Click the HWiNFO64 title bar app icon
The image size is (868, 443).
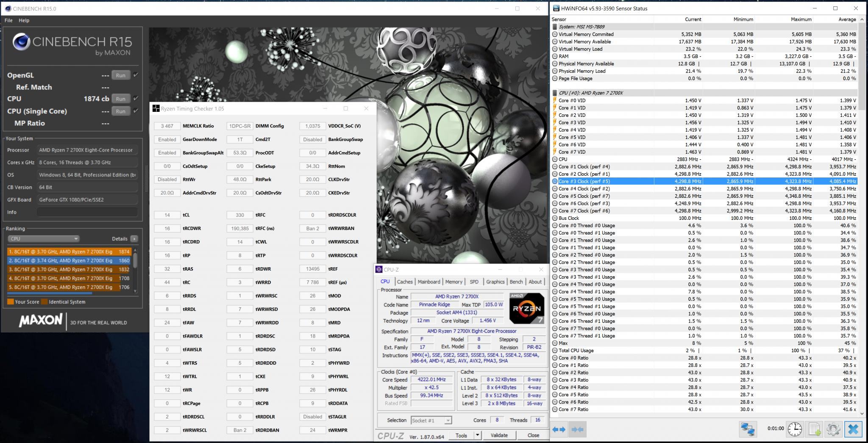(x=556, y=8)
